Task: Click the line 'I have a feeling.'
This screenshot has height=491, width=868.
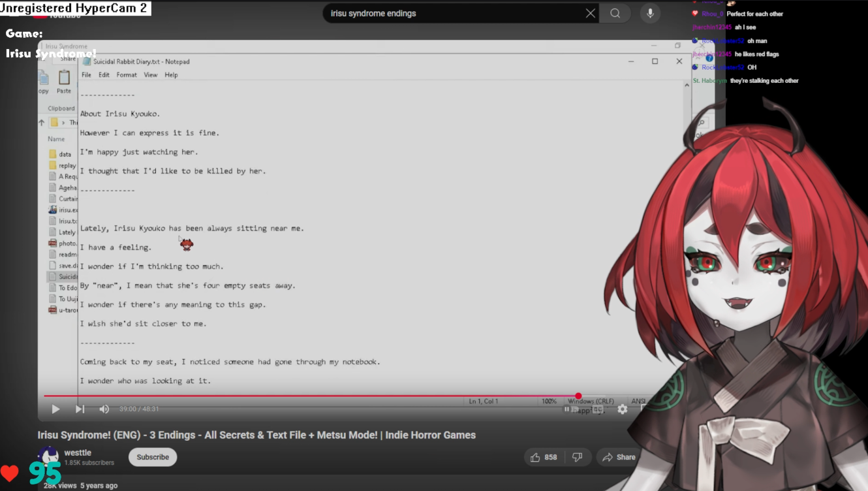Action: point(116,247)
